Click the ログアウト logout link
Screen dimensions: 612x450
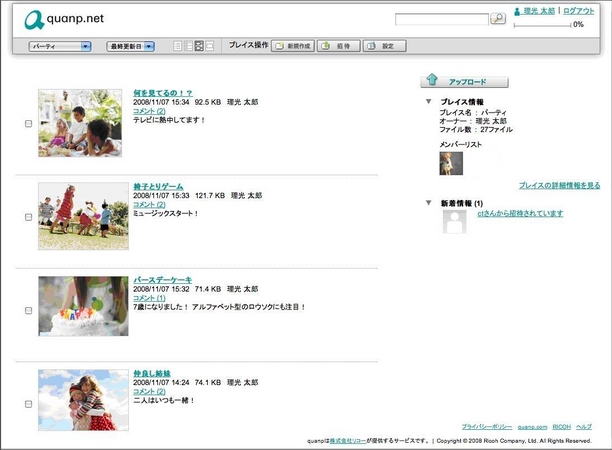[x=579, y=10]
